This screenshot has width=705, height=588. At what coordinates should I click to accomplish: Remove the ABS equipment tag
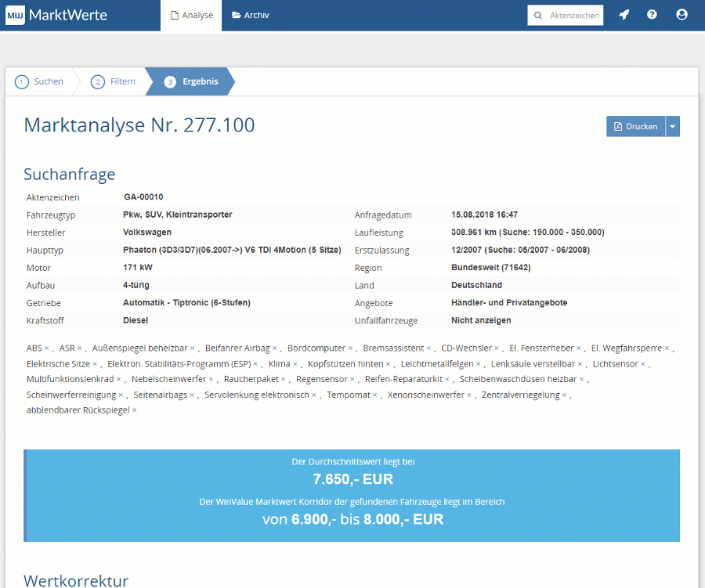tap(47, 348)
